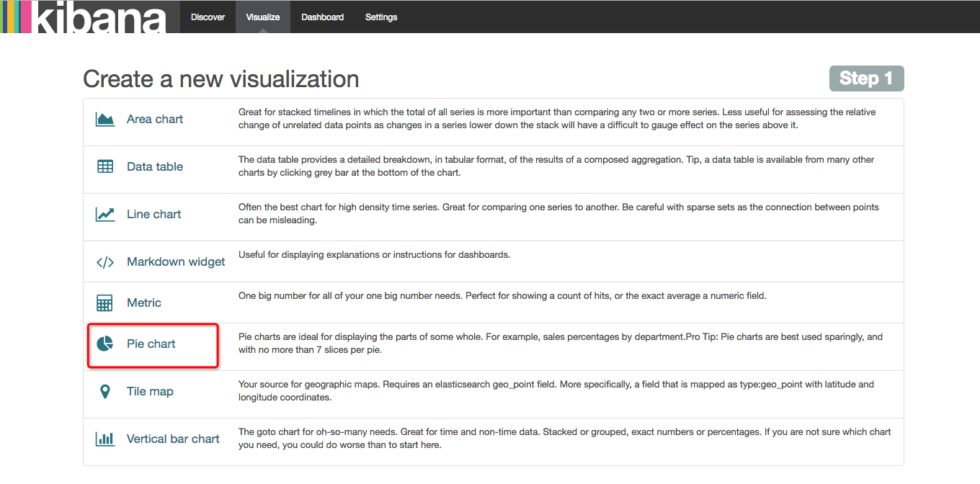Open the Discover tab
This screenshot has width=980, height=484.
pyautogui.click(x=208, y=17)
